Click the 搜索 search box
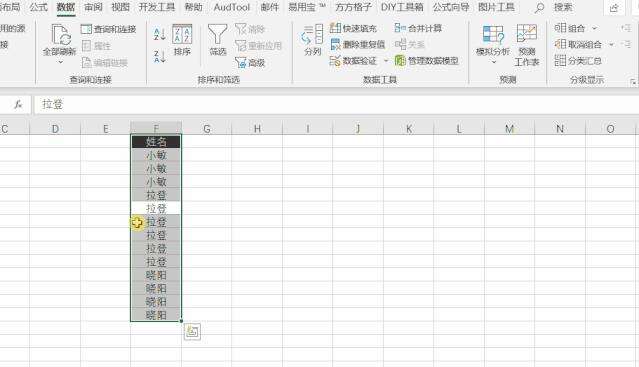The image size is (639, 367). (x=563, y=7)
